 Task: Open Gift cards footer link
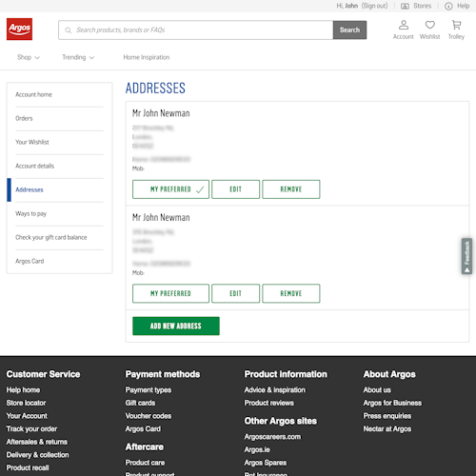click(140, 403)
